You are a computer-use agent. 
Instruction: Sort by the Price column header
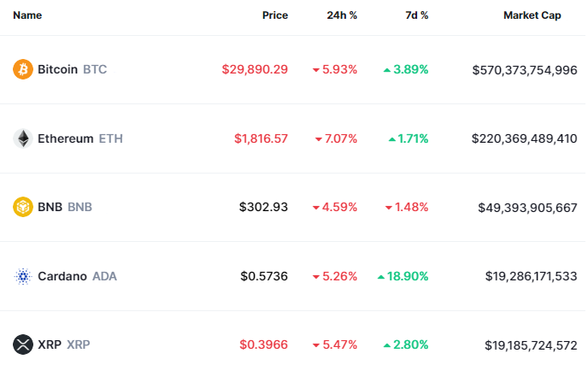pos(274,15)
